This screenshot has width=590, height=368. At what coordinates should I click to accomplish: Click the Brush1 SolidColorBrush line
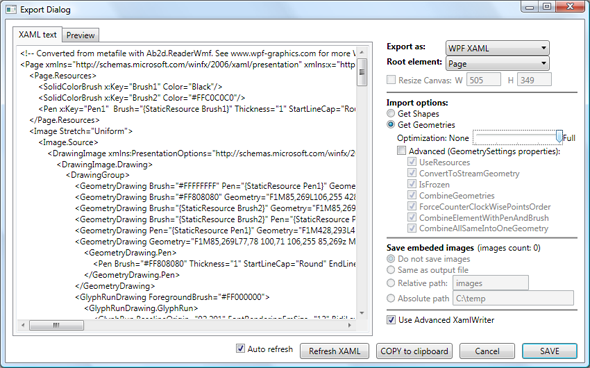coord(130,87)
